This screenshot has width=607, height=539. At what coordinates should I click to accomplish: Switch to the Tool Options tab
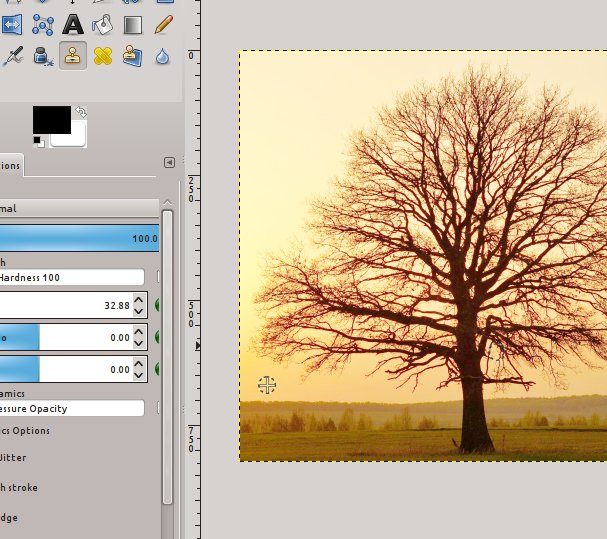(10, 166)
